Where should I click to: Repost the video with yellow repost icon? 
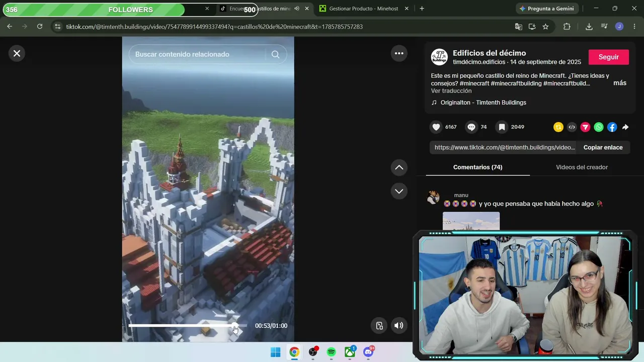(x=558, y=127)
